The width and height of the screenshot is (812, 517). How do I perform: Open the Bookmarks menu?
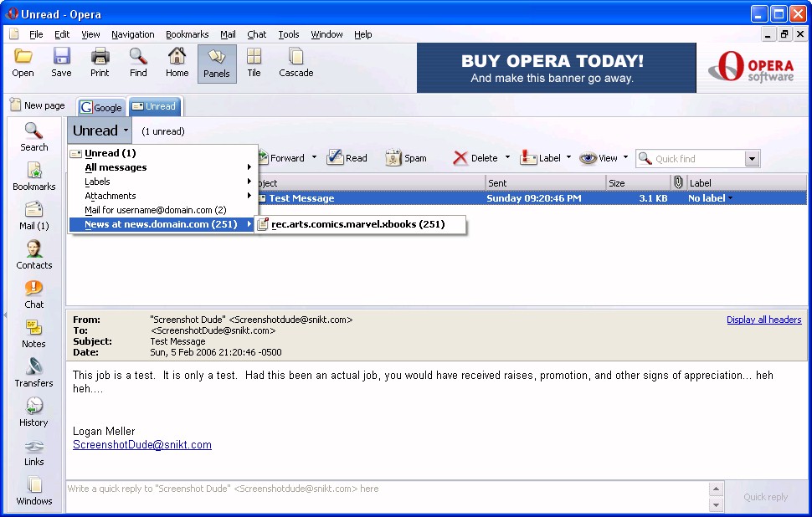pyautogui.click(x=187, y=34)
